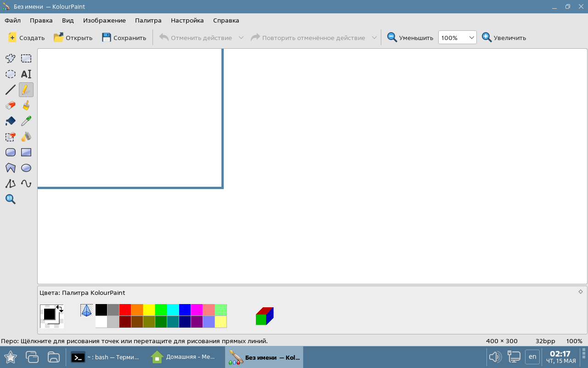Choose the Polygon shape tool

tap(10, 168)
